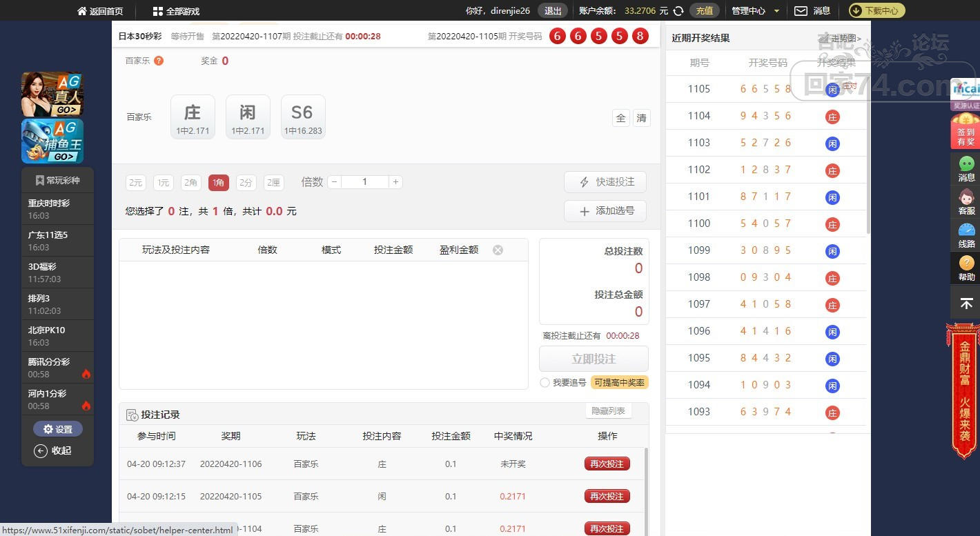Click back-to-top arrow icon

(x=966, y=303)
